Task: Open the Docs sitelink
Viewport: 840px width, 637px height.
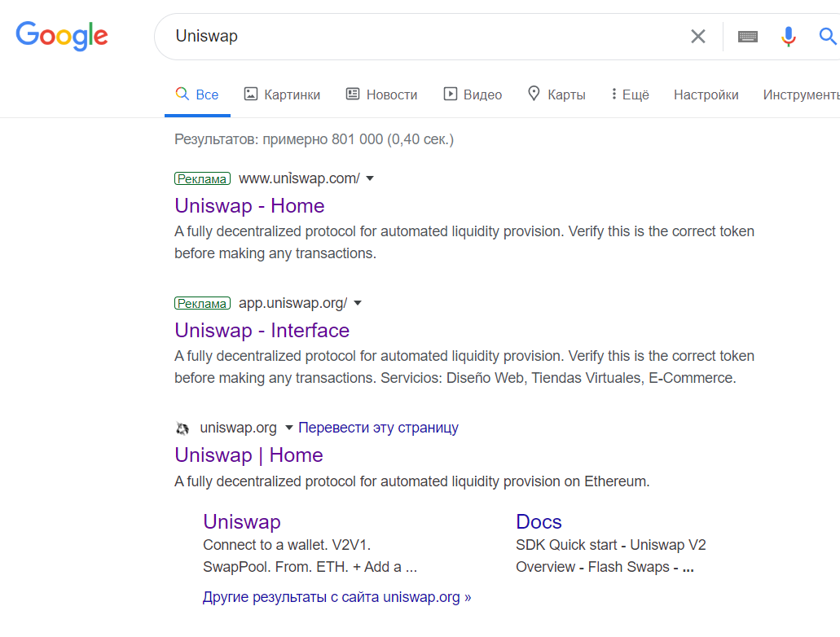Action: tap(539, 522)
